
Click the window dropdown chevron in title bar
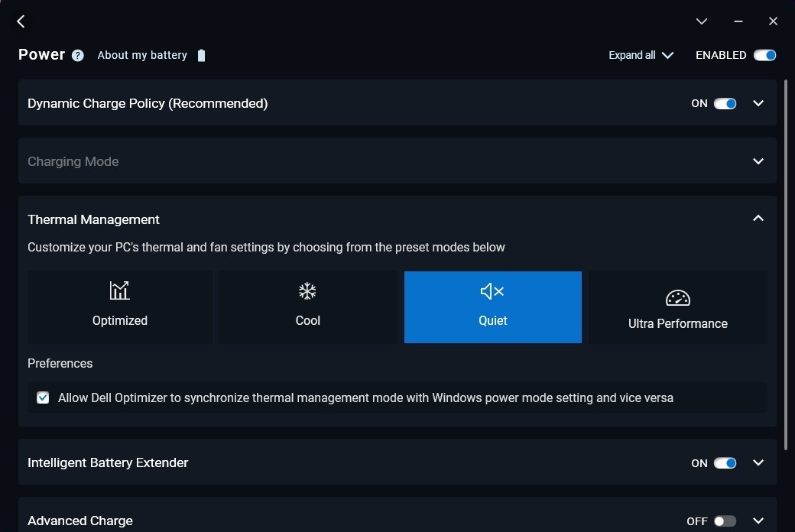pos(702,21)
